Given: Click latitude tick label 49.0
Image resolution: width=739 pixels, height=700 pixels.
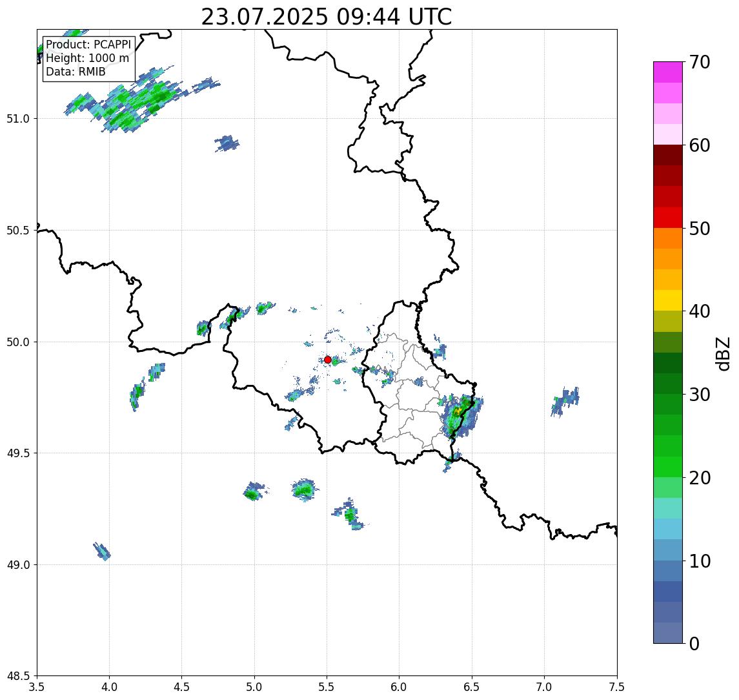Looking at the screenshot, I should click(18, 564).
